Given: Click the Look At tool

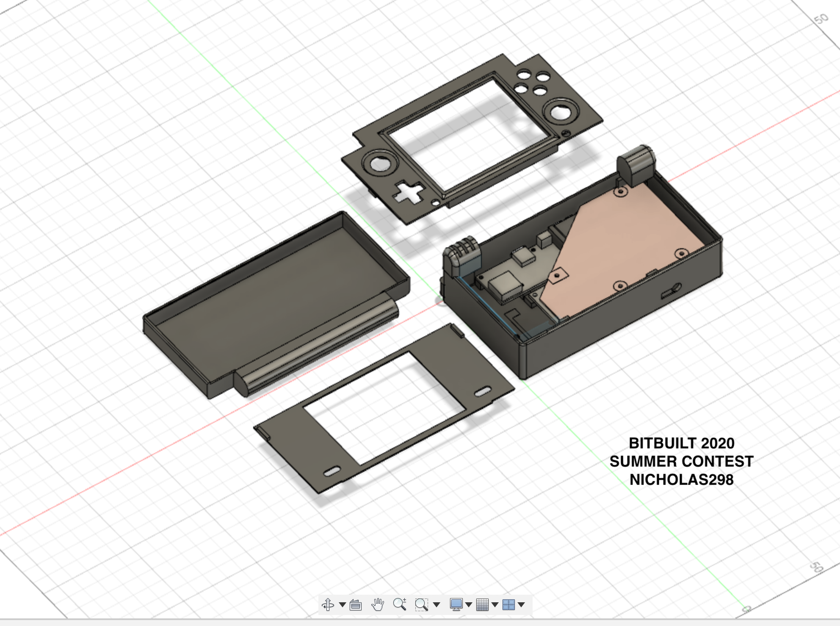Looking at the screenshot, I should [356, 605].
